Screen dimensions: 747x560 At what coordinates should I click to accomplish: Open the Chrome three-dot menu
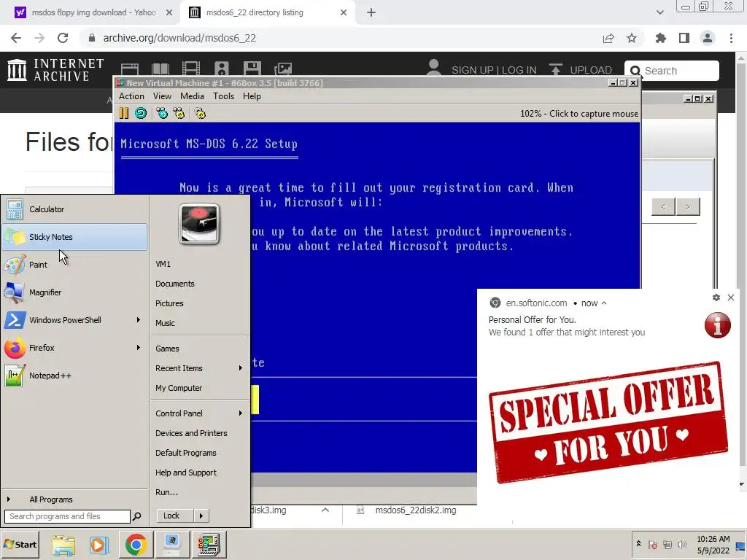tap(731, 38)
